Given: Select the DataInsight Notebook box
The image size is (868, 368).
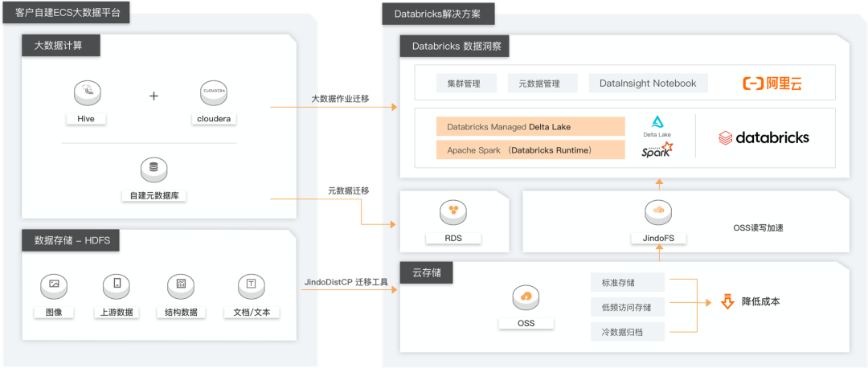Looking at the screenshot, I should 648,83.
